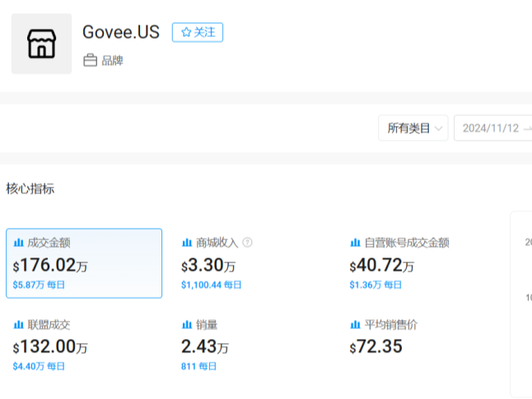Click the 关注 follow button
This screenshot has height=399, width=532.
tap(198, 32)
